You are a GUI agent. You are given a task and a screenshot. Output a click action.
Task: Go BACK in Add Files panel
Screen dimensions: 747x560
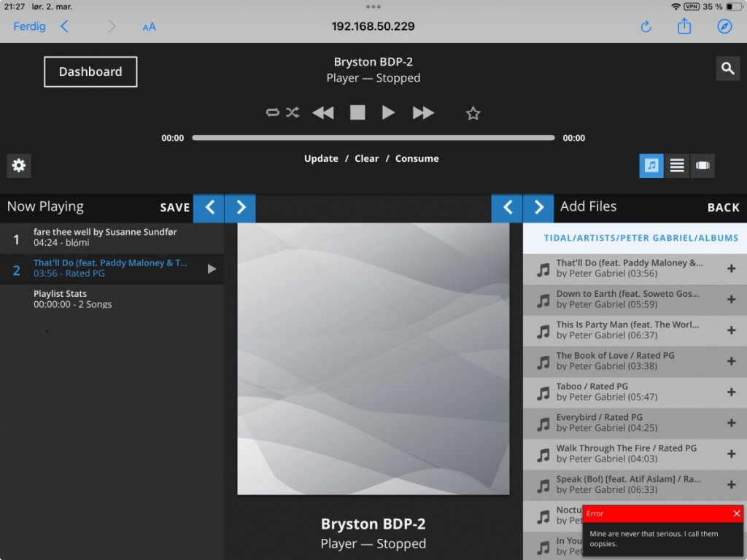point(723,208)
